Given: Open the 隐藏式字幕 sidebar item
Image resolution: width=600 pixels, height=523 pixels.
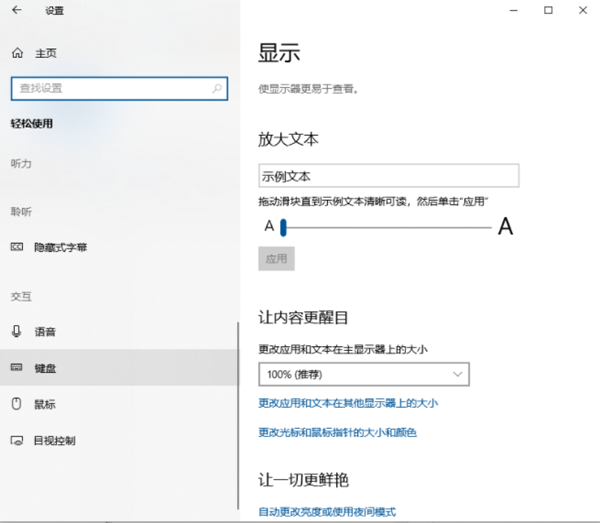Looking at the screenshot, I should [61, 247].
